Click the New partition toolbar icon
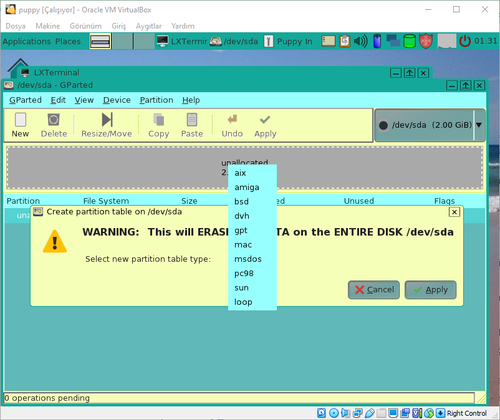Screen dimensions: 500x420 tap(20, 120)
